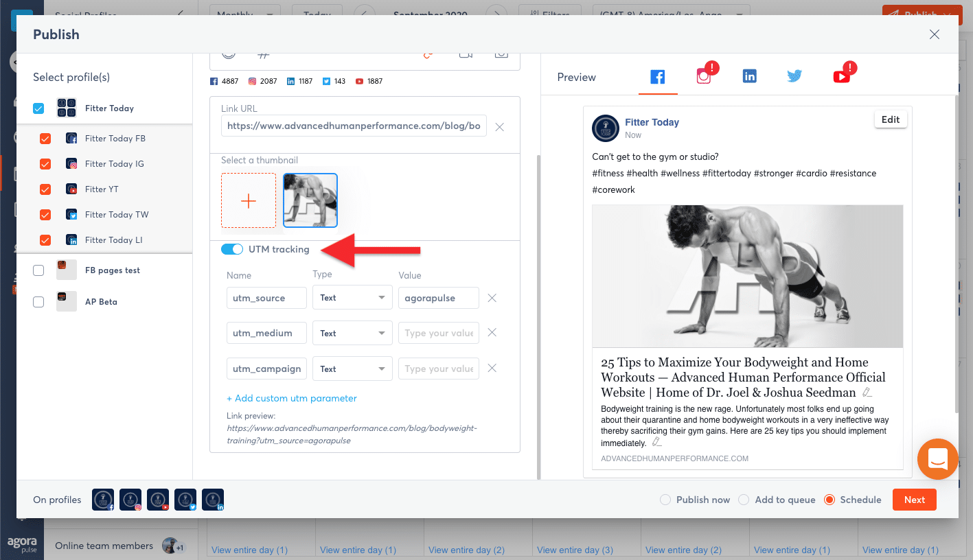This screenshot has width=973, height=560.
Task: Click LinkedIn profile avatar in On profiles
Action: click(213, 500)
